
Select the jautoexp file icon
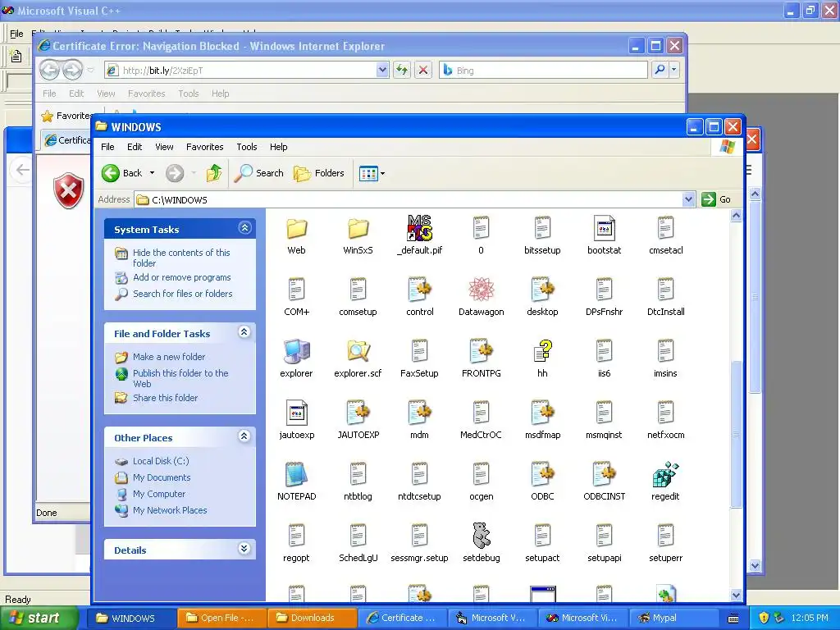[296, 413]
